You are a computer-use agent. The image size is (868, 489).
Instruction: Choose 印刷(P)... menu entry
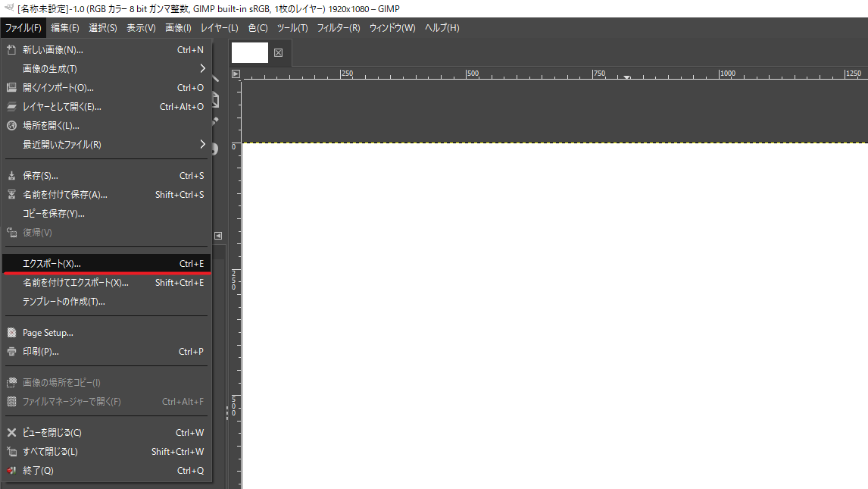click(x=106, y=352)
